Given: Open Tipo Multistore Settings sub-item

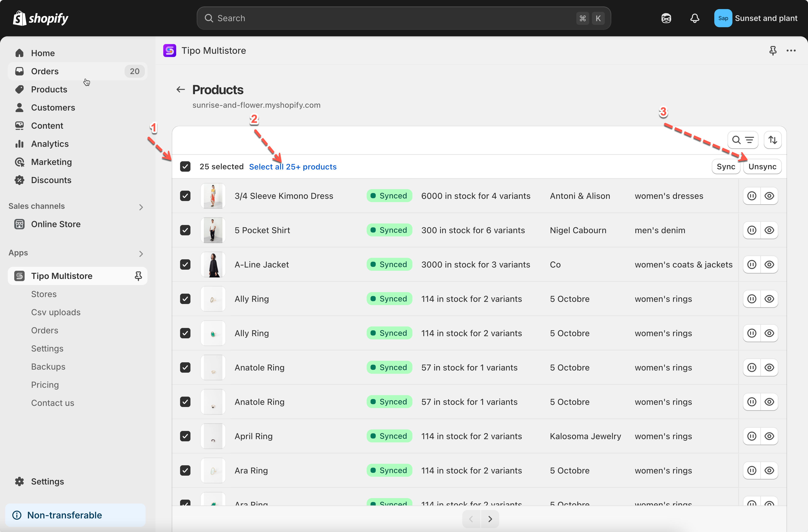Looking at the screenshot, I should pyautogui.click(x=47, y=348).
